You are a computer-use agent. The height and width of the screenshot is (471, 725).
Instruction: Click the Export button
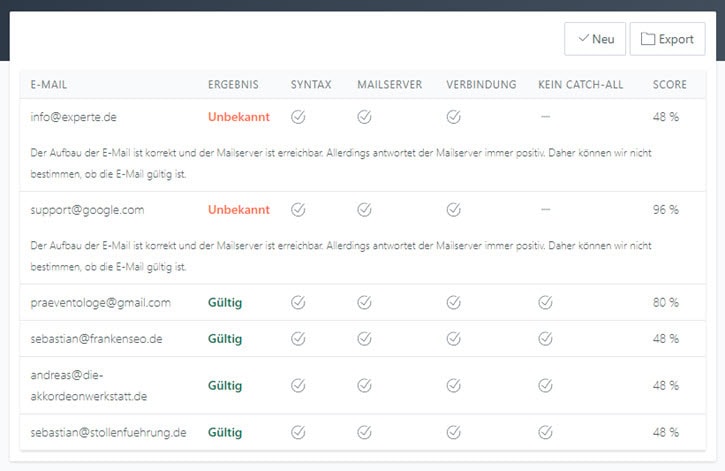pos(667,39)
